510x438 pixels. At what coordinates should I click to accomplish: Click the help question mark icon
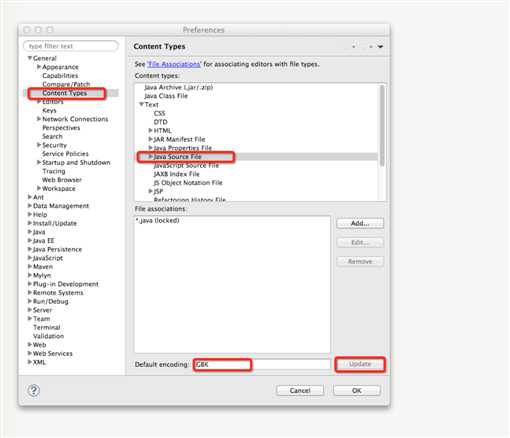click(34, 390)
